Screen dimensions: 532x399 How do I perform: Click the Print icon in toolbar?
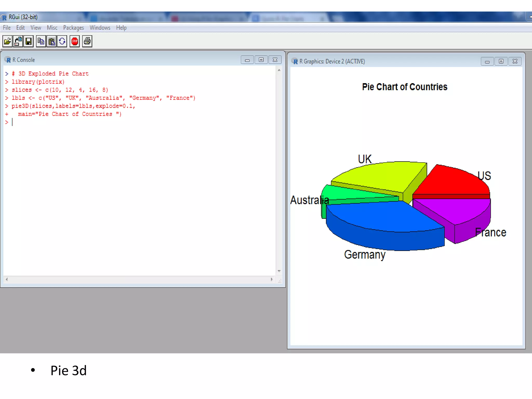coord(87,41)
